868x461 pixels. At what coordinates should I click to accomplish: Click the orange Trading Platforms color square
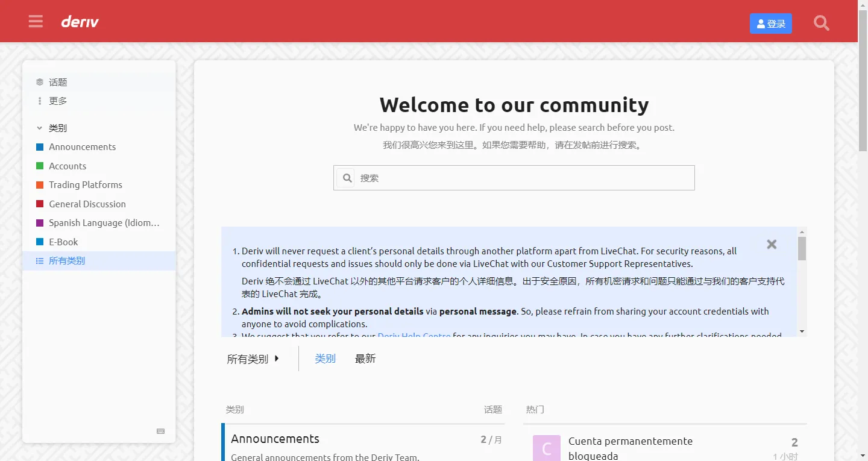40,185
